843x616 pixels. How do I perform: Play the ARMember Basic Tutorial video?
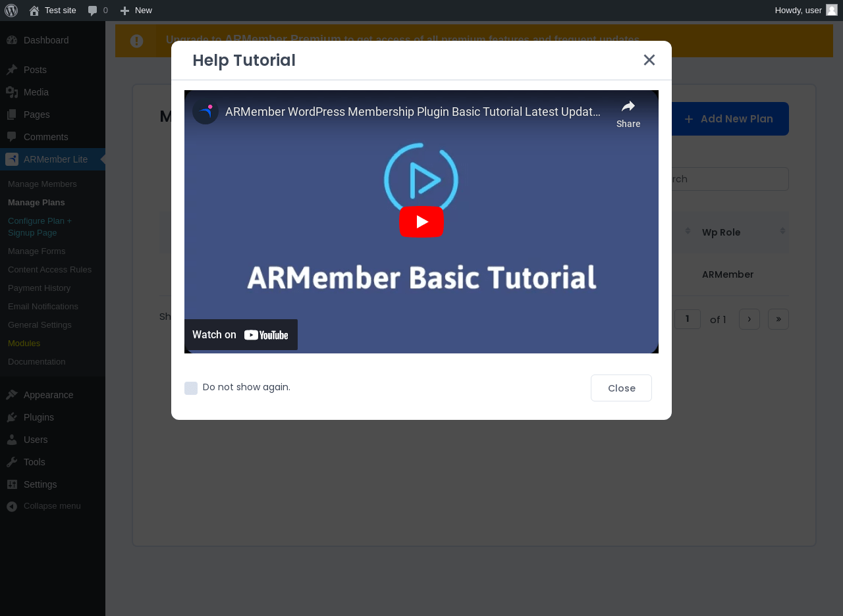[x=421, y=222]
